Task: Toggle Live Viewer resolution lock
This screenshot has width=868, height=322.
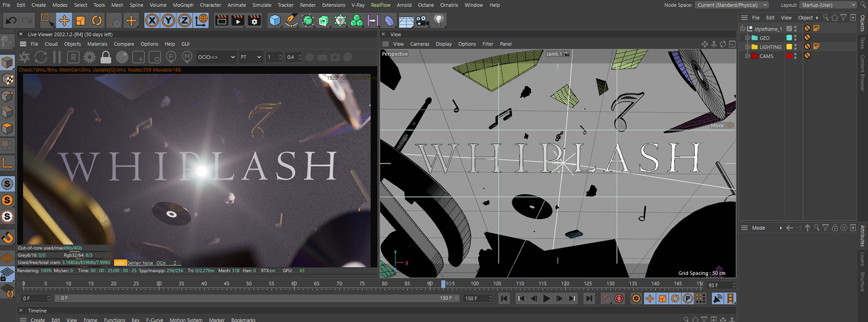Action: (106, 57)
